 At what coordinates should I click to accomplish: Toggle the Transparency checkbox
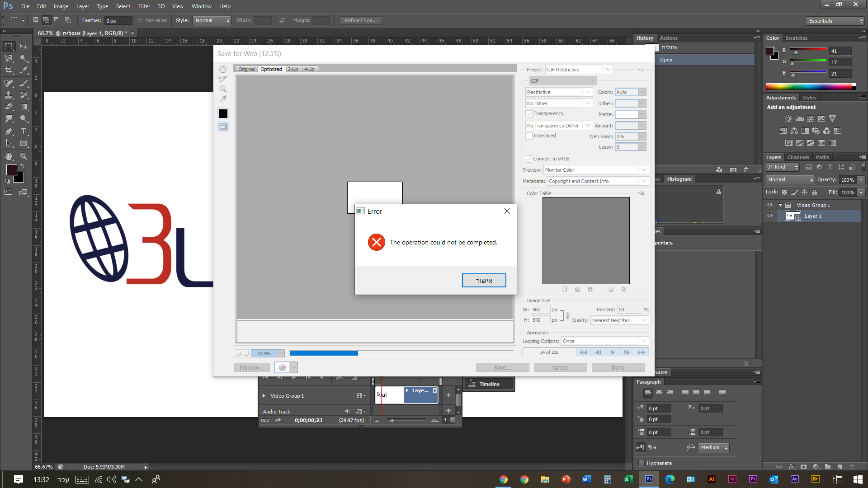coord(528,114)
